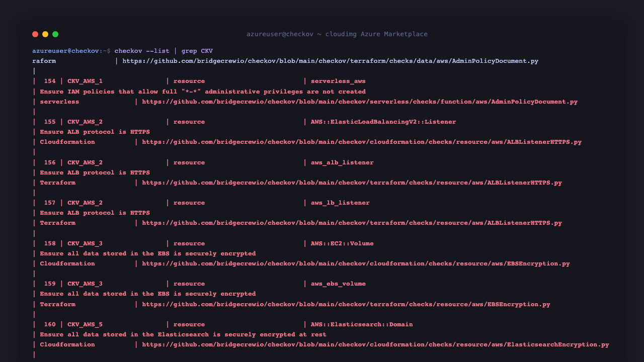
Task: Click 'Ensure ALB protocol is HTTPS' under row 157
Action: point(95,213)
